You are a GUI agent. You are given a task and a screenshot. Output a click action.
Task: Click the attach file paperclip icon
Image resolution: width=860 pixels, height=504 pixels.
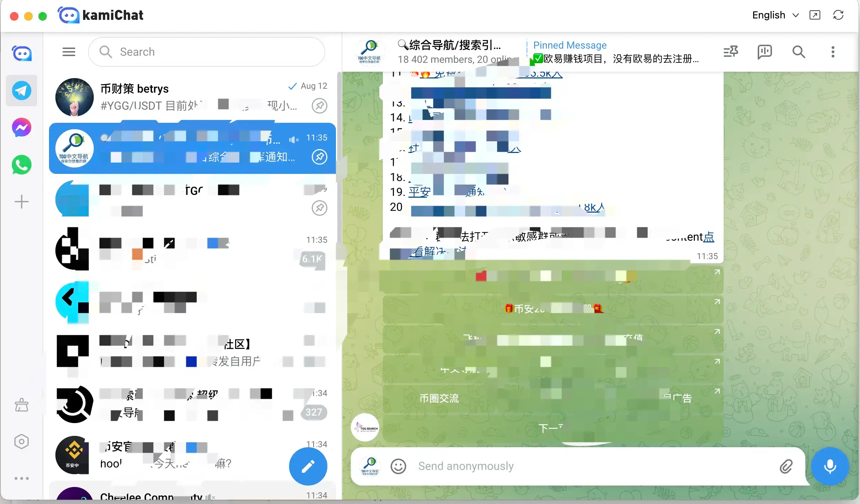coord(787,466)
